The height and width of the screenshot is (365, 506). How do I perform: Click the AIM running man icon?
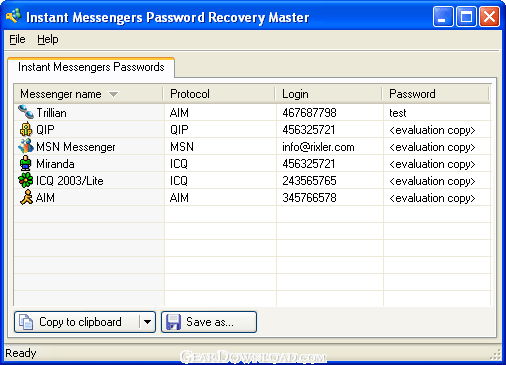[26, 197]
